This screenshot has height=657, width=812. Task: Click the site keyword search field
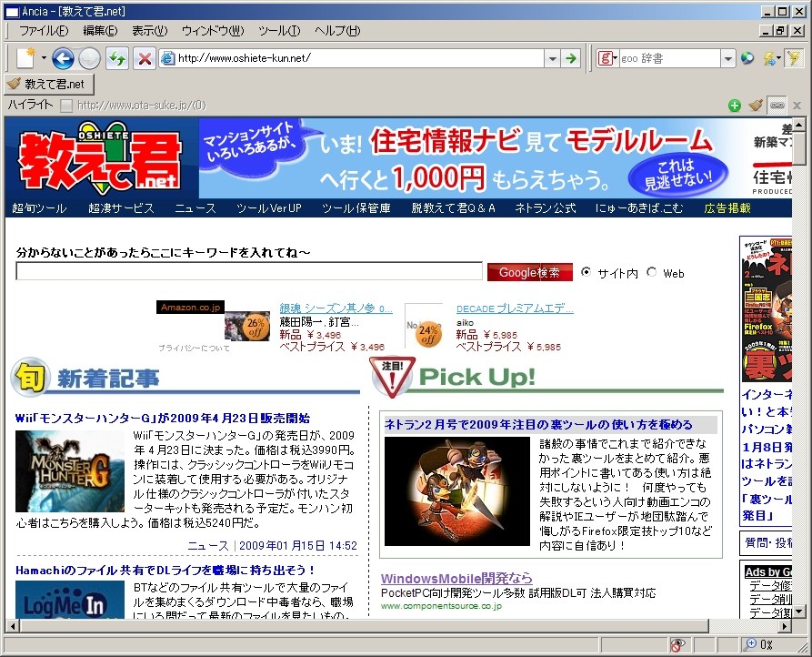(x=249, y=271)
